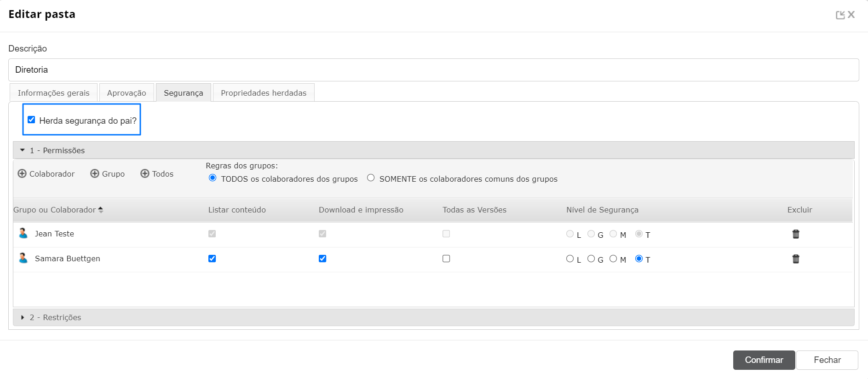The height and width of the screenshot is (379, 868).
Task: Click the Download e impressão column header
Action: coord(361,210)
